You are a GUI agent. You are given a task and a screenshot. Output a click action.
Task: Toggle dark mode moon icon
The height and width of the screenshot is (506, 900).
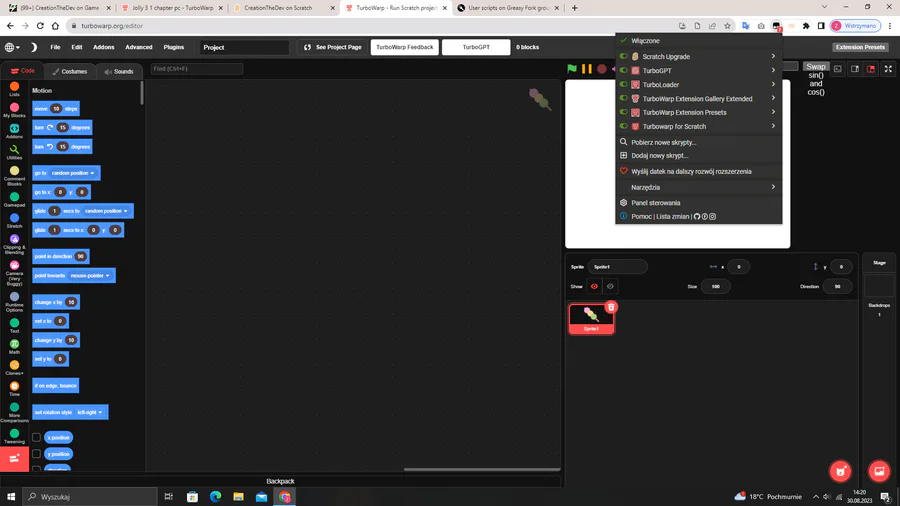click(33, 47)
